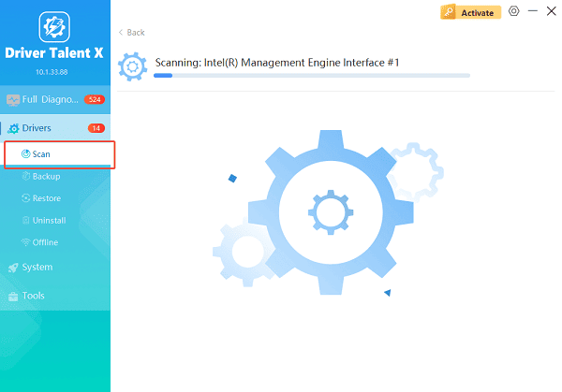This screenshot has width=562, height=392.
Task: Click the scanning progress bar
Action: tap(312, 75)
